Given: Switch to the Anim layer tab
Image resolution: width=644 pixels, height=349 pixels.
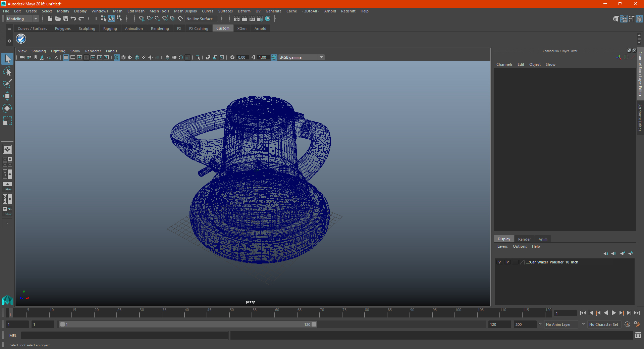Looking at the screenshot, I should point(543,239).
